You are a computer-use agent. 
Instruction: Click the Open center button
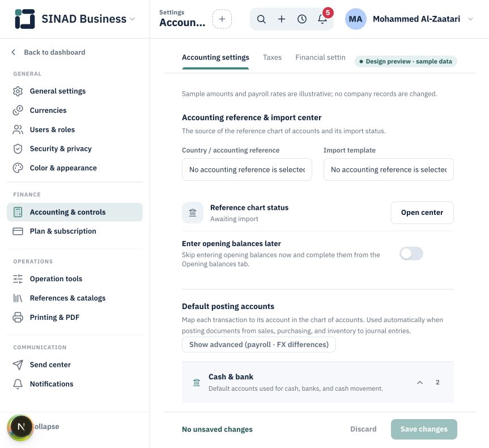[422, 213]
